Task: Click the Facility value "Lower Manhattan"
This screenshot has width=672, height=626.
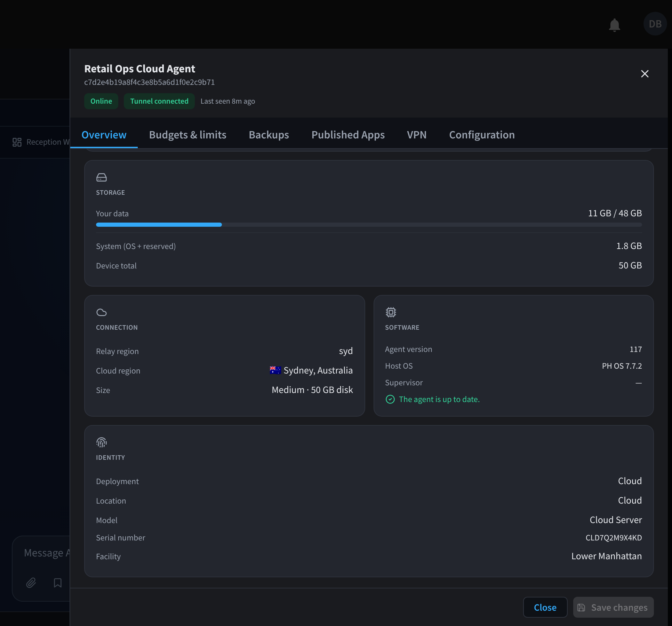Action: click(606, 556)
